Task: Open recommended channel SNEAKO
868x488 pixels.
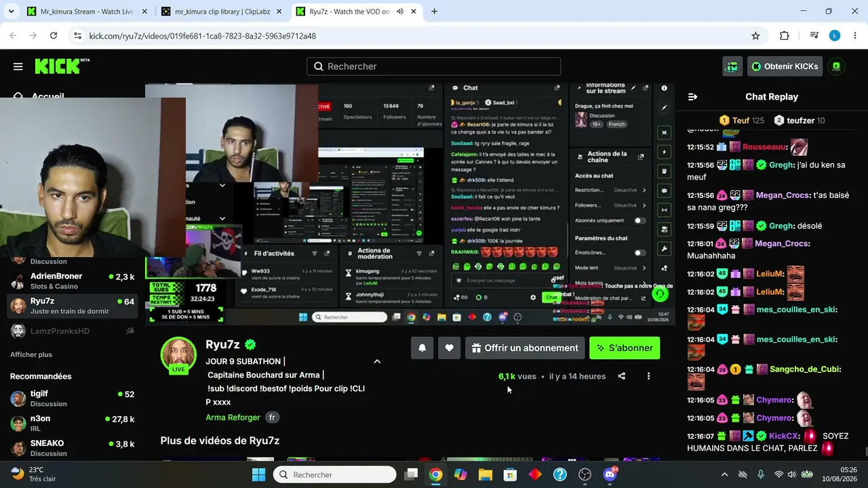Action: click(73, 448)
